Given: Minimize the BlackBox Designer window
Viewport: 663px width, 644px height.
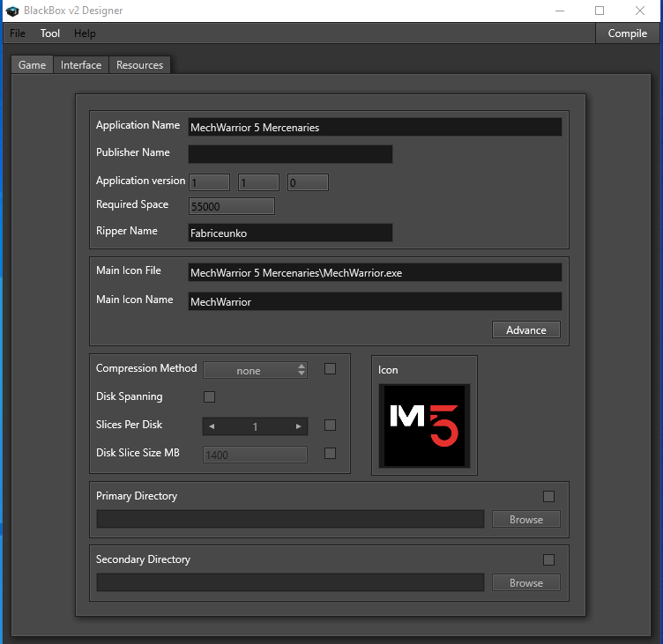Looking at the screenshot, I should tap(560, 11).
